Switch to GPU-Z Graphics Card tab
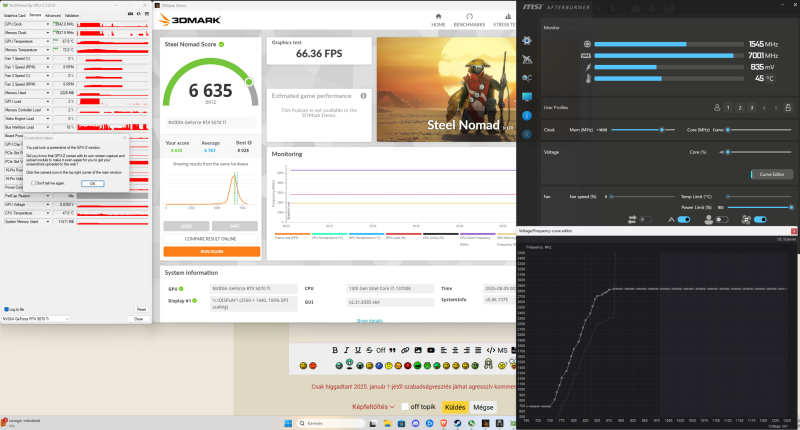 (x=14, y=15)
